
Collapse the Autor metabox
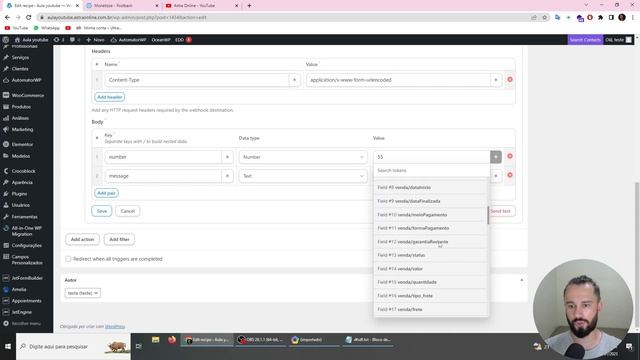(x=522, y=280)
